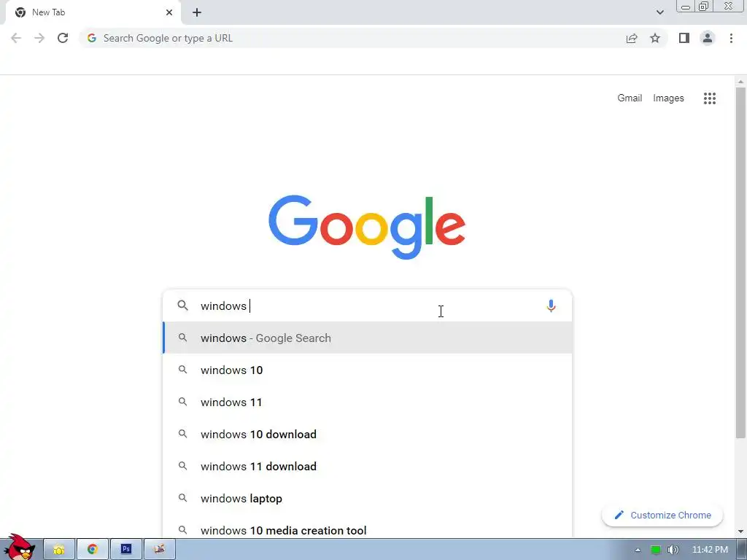Click the 11:42 PM clock
747x560 pixels.
coord(710,550)
